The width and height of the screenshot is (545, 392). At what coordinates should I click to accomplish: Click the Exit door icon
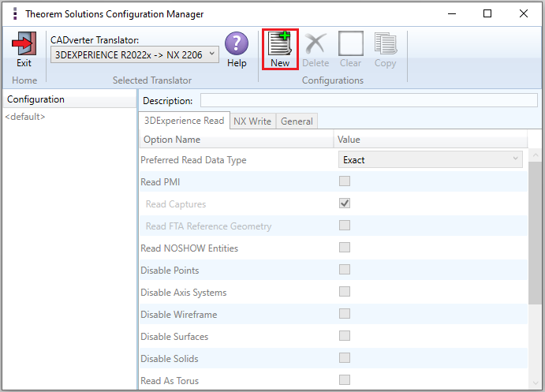pyautogui.click(x=24, y=43)
